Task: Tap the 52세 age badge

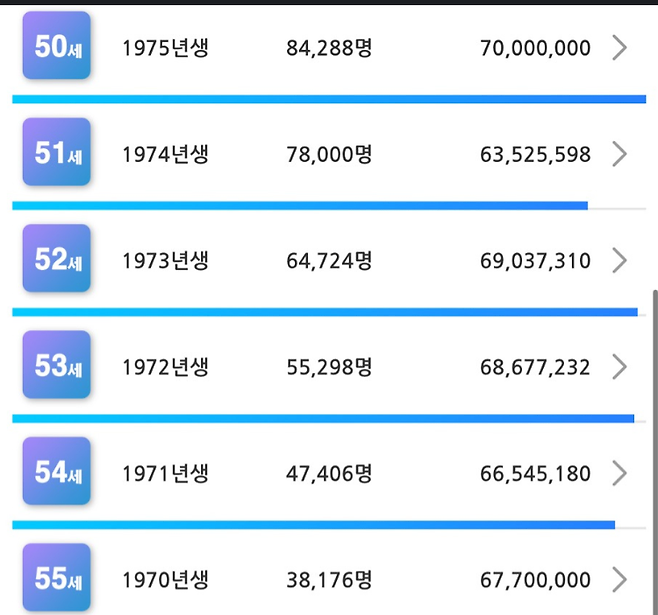Action: 57,259
